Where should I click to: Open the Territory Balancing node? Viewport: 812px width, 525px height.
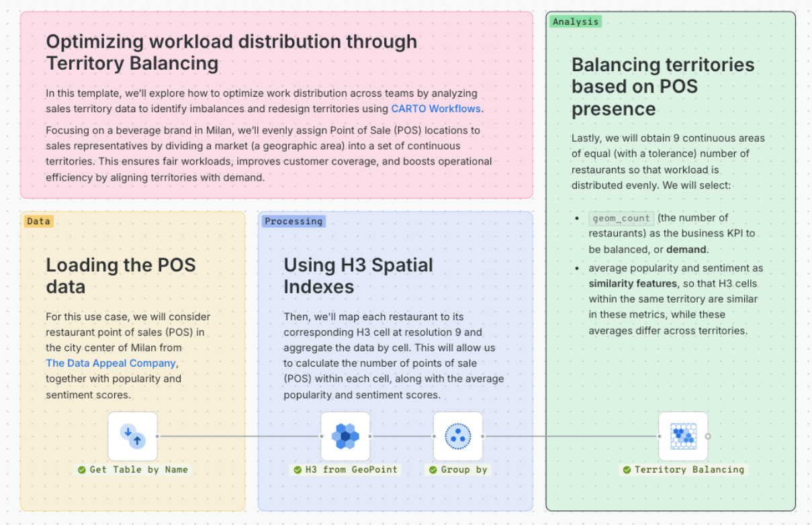683,436
